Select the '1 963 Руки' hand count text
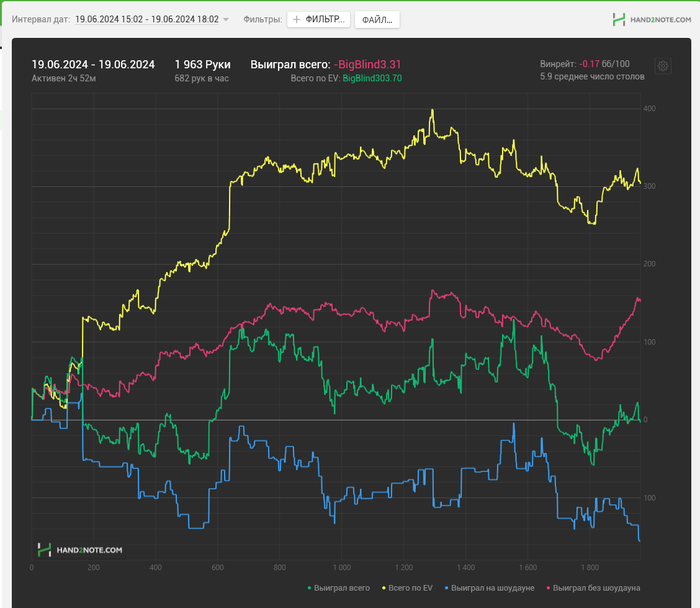 pyautogui.click(x=203, y=65)
